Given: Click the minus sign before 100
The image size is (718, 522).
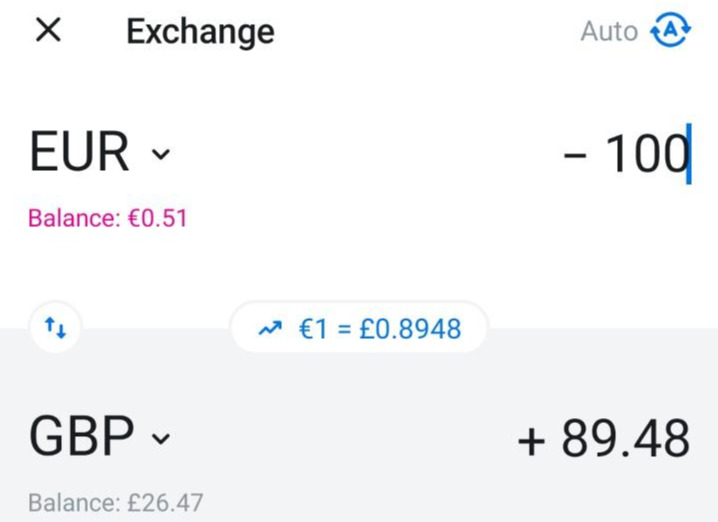Looking at the screenshot, I should coord(575,155).
